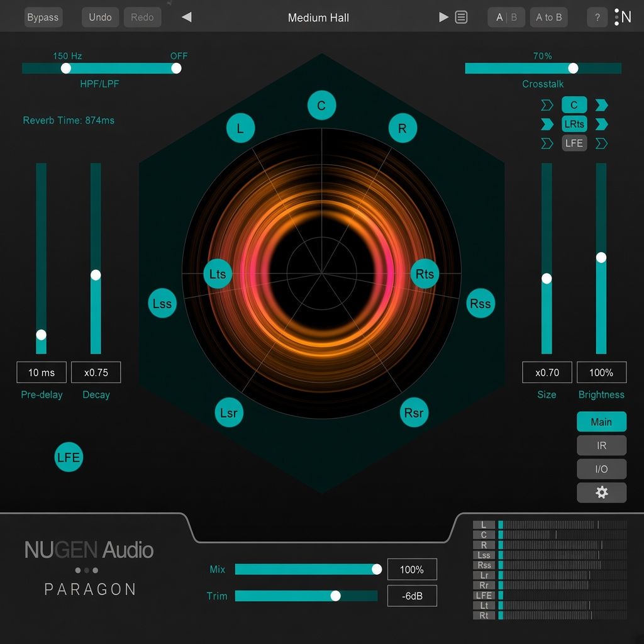Go to the next preset arrow

[443, 17]
